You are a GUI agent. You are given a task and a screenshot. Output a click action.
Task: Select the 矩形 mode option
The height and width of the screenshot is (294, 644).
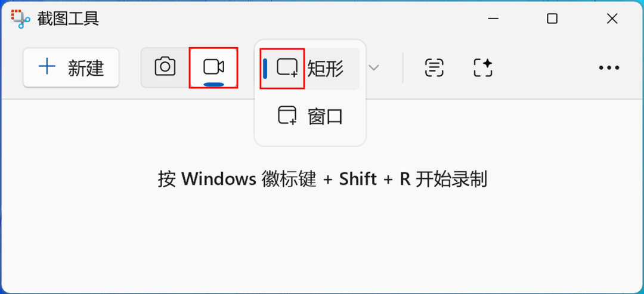[325, 69]
